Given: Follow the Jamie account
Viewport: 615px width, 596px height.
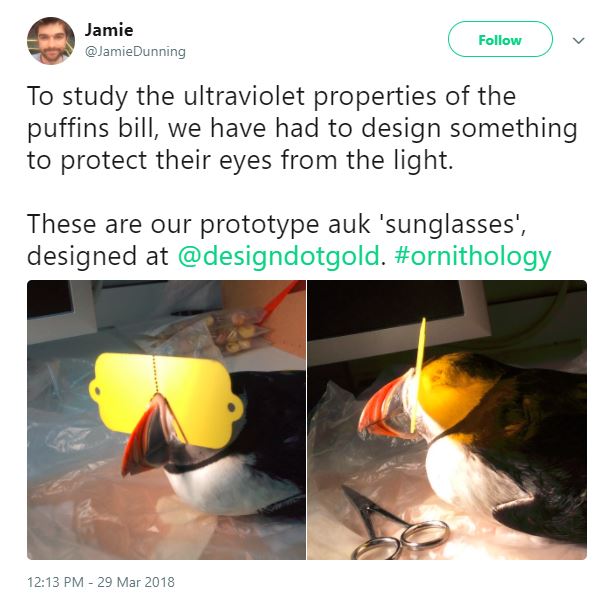Looking at the screenshot, I should [500, 40].
